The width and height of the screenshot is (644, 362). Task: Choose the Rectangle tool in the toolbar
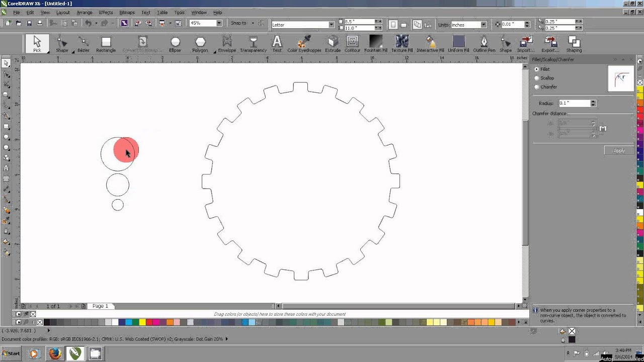tap(106, 44)
